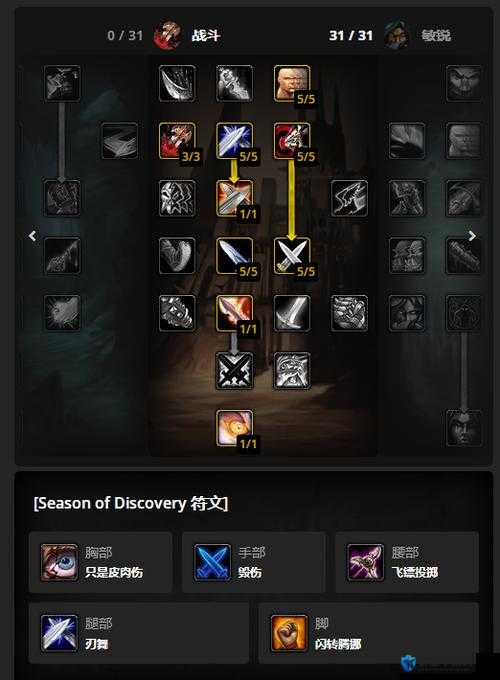500x680 pixels.
Task: Click the grayed crossed swords talent icon
Action: pos(235,370)
